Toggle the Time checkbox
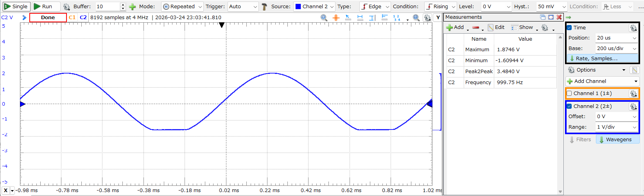This screenshot has width=644, height=196. [x=569, y=28]
